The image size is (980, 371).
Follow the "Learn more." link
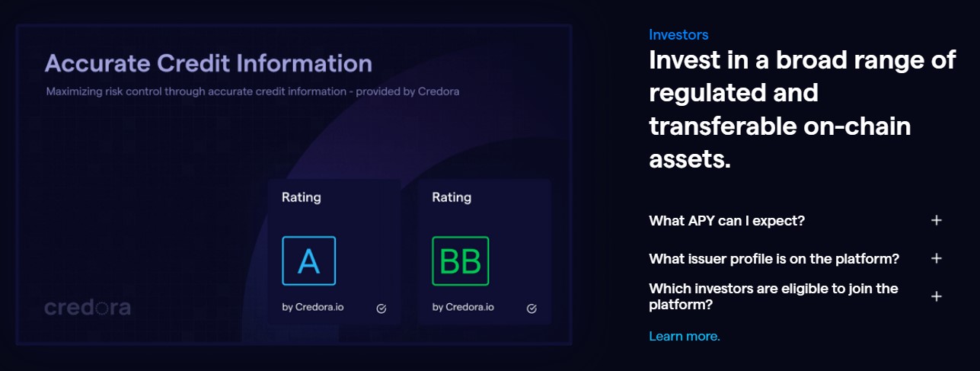click(x=684, y=336)
